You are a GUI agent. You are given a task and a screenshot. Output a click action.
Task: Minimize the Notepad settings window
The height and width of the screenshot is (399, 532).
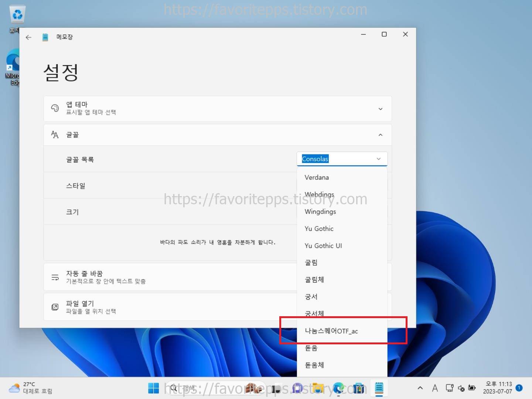(364, 34)
